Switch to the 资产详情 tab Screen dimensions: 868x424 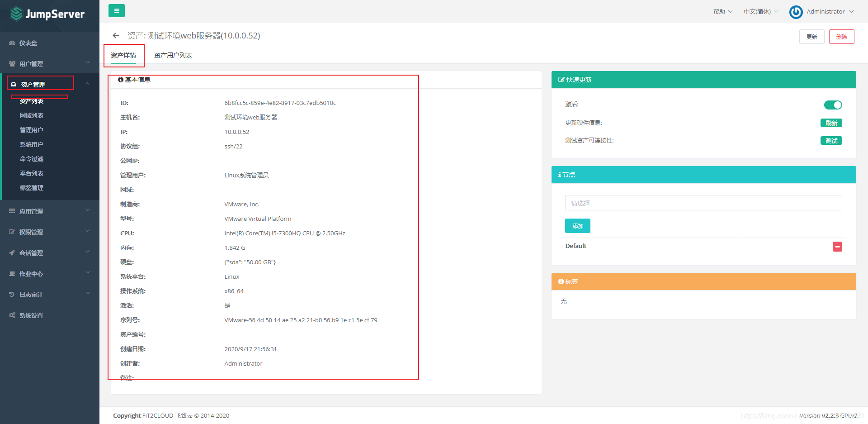123,55
